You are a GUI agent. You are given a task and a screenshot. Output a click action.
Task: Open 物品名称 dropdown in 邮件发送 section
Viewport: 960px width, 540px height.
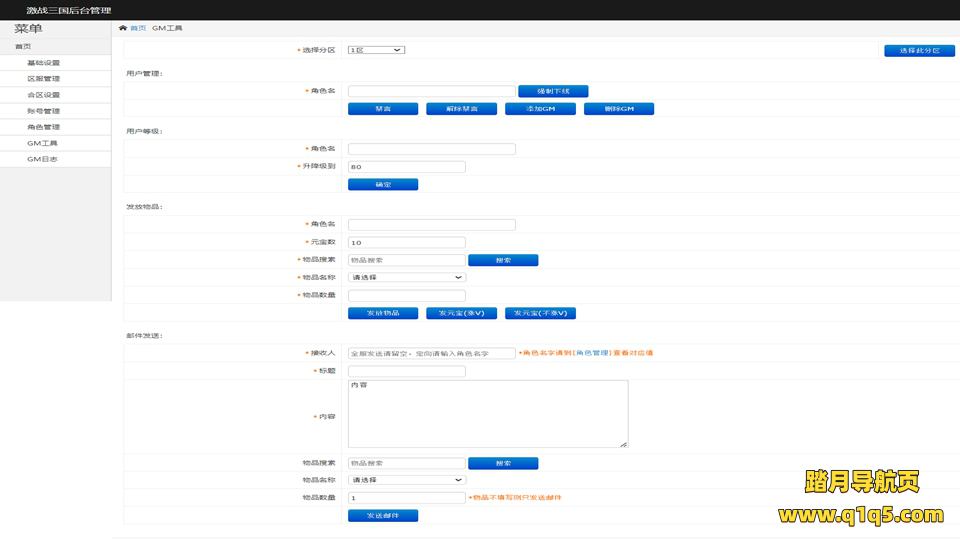(x=406, y=480)
